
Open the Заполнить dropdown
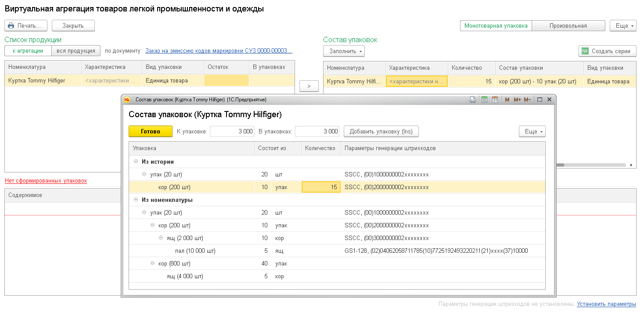(x=344, y=51)
